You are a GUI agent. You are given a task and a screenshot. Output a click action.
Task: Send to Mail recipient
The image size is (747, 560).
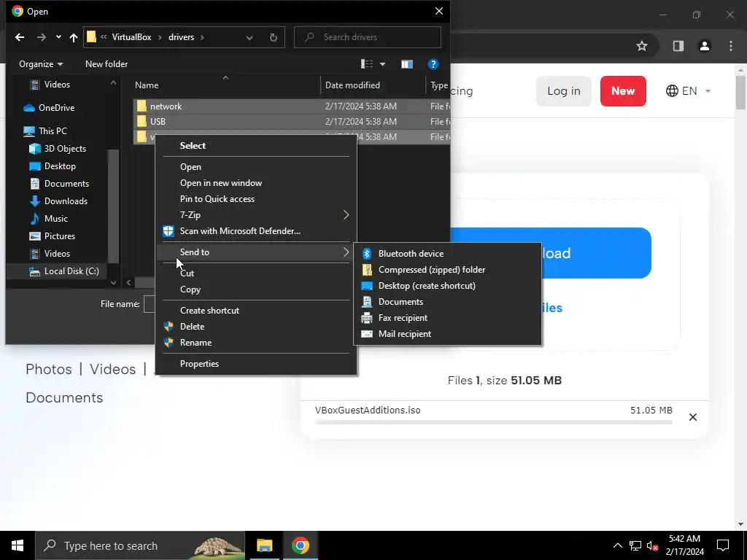[x=447, y=334]
